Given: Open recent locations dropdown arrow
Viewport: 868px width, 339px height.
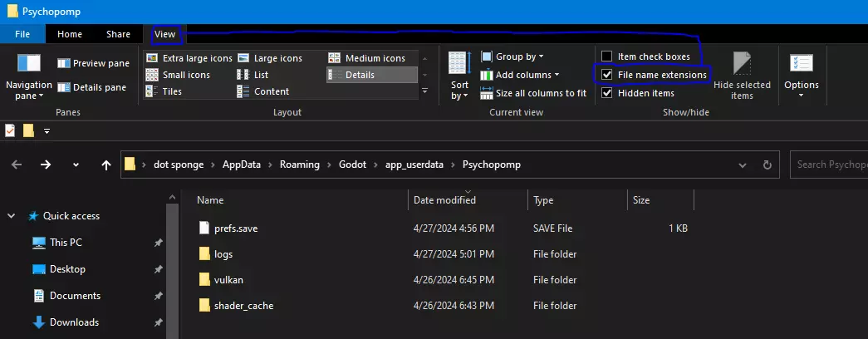Looking at the screenshot, I should [76, 165].
